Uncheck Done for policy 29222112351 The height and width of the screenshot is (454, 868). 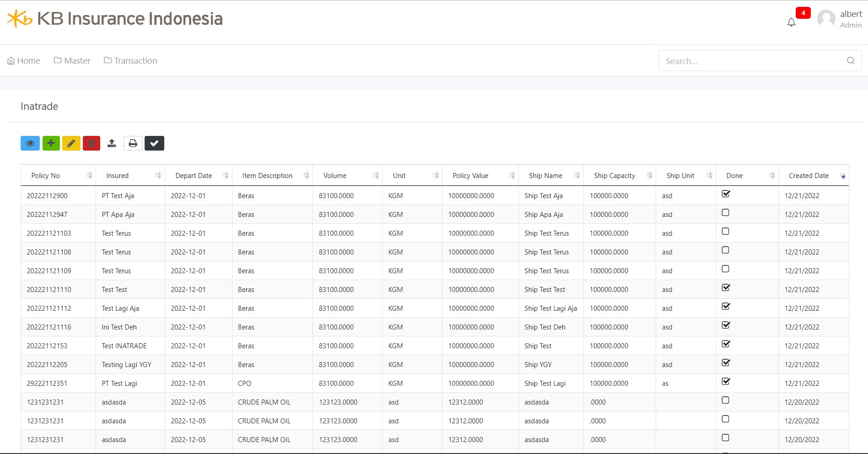coord(725,382)
